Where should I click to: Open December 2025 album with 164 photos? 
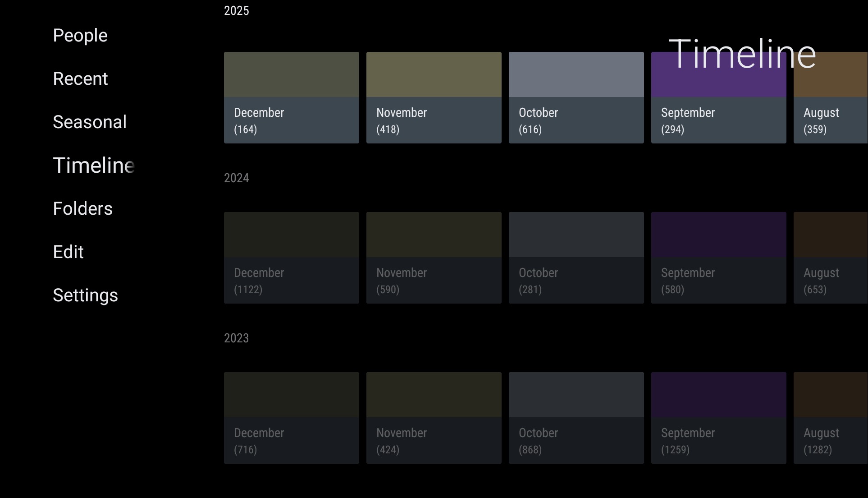click(291, 98)
